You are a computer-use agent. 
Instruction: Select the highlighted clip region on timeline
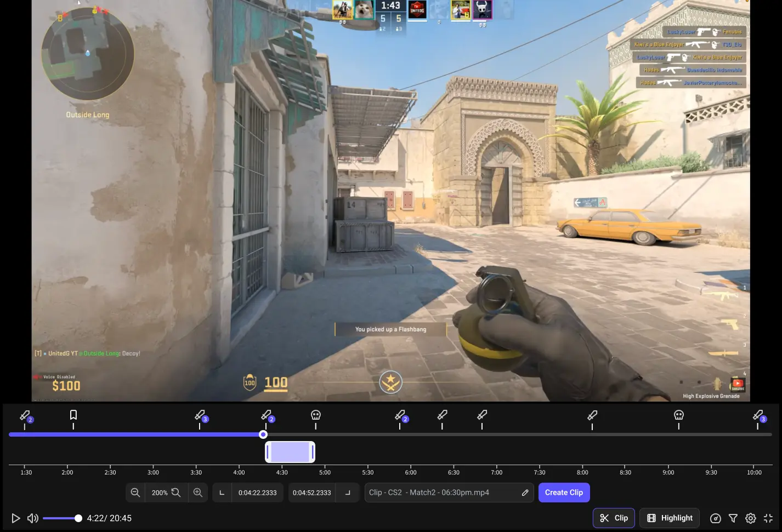pos(290,452)
